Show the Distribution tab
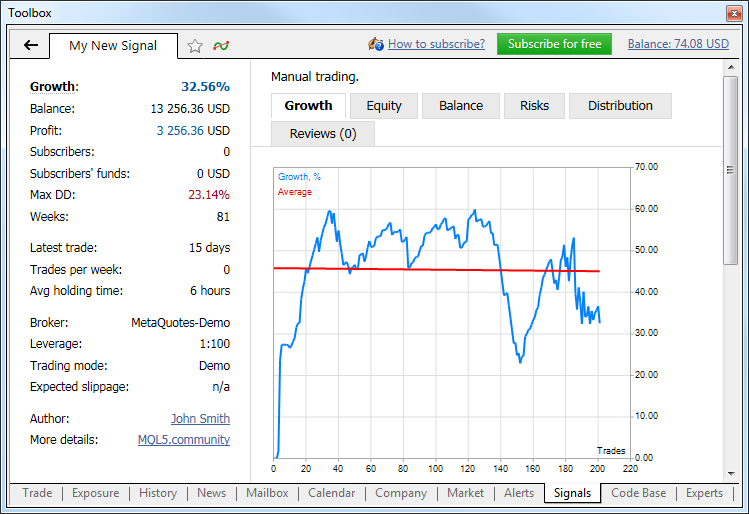Image resolution: width=749 pixels, height=514 pixels. (x=620, y=106)
